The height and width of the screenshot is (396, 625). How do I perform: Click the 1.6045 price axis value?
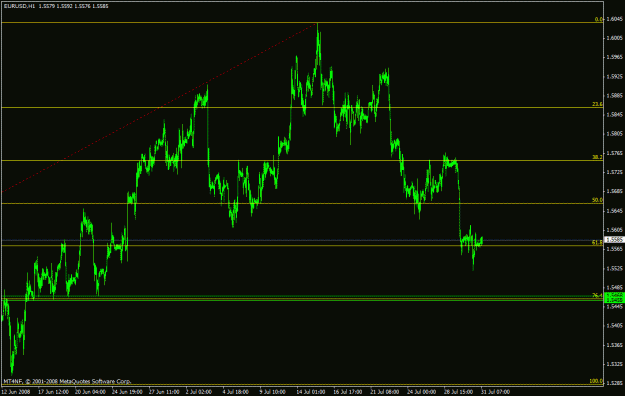tap(615, 19)
